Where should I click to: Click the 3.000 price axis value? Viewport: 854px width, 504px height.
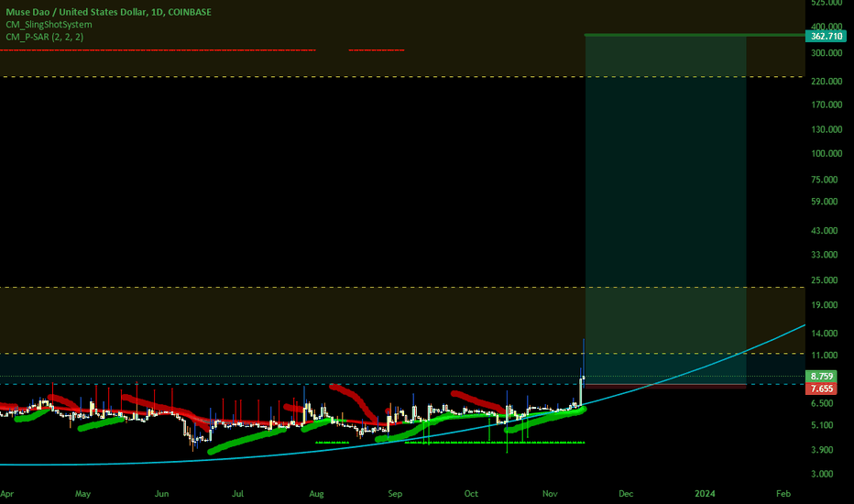[x=822, y=474]
